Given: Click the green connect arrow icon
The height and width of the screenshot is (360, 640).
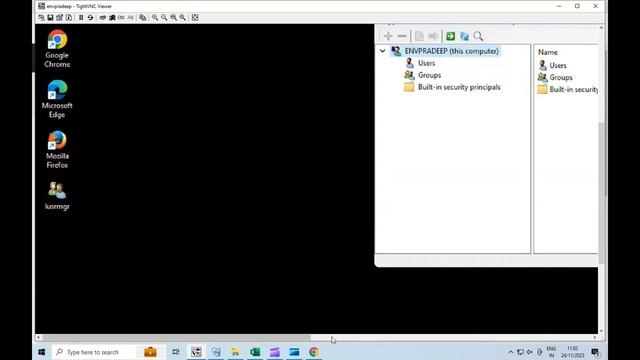Looking at the screenshot, I should click(x=451, y=36).
